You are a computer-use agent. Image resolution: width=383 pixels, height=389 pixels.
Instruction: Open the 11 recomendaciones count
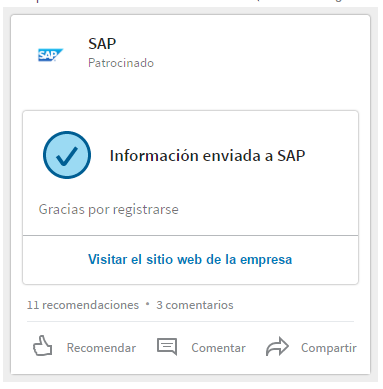pos(83,305)
